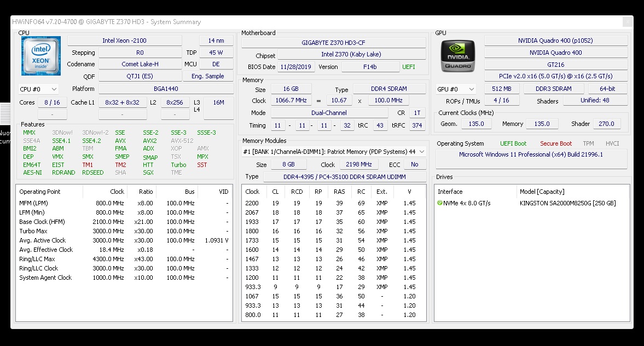The width and height of the screenshot is (644, 346).
Task: Click the NVIDIA Quadro logo
Action: [x=458, y=56]
